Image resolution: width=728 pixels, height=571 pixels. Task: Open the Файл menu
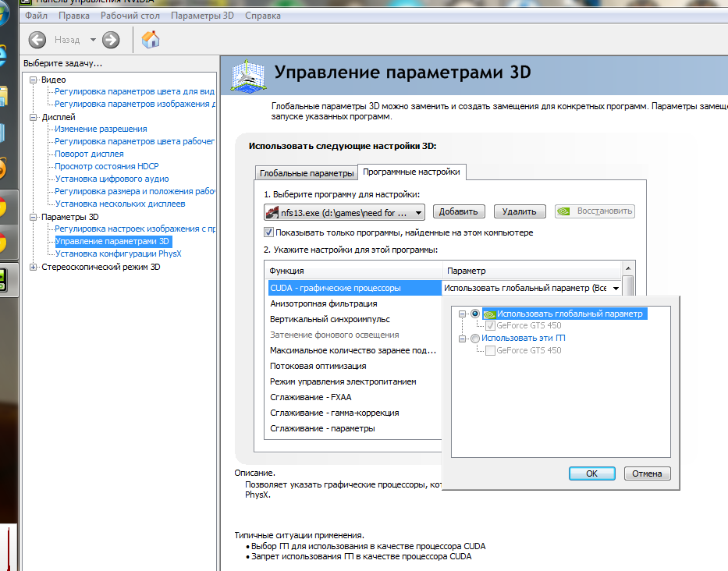36,16
